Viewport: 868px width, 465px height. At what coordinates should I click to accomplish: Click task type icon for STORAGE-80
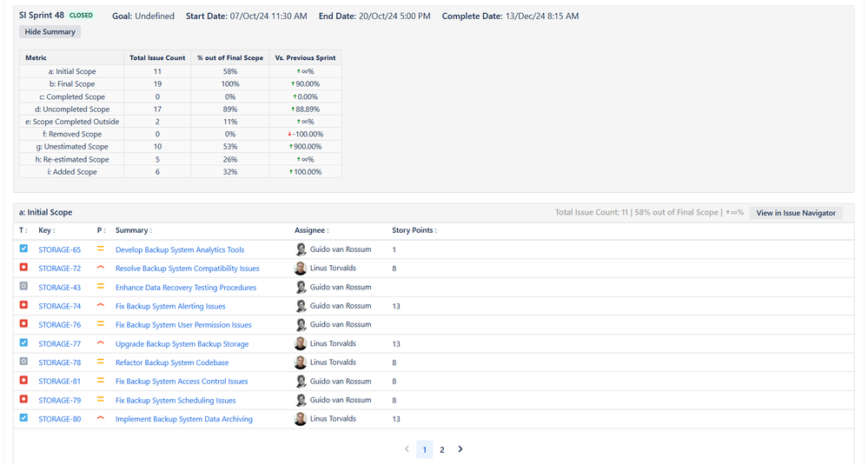coord(23,418)
